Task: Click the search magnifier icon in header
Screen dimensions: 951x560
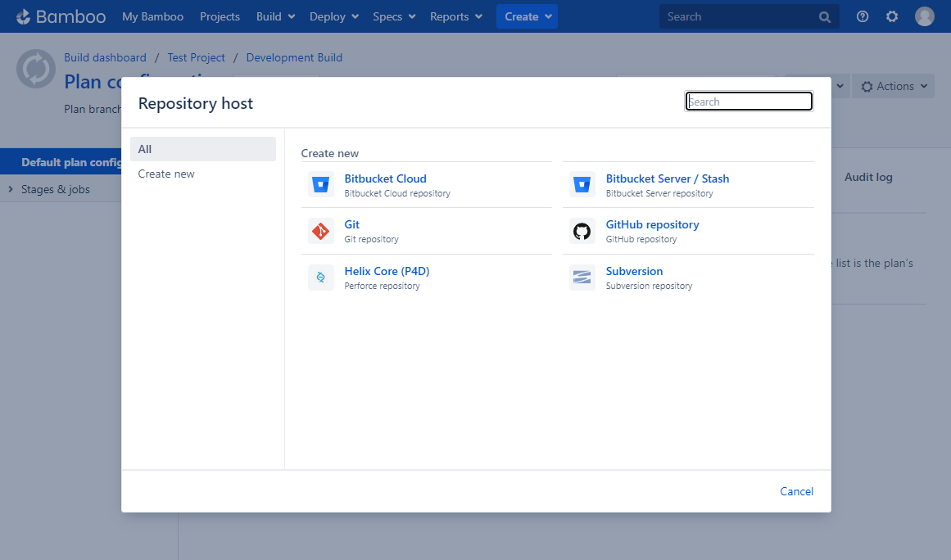Action: (x=825, y=17)
